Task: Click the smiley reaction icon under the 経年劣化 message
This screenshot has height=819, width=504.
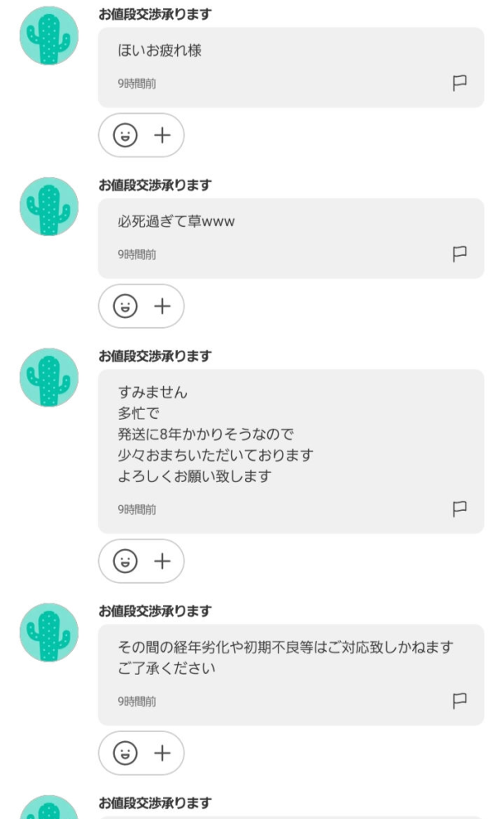Action: [x=124, y=753]
